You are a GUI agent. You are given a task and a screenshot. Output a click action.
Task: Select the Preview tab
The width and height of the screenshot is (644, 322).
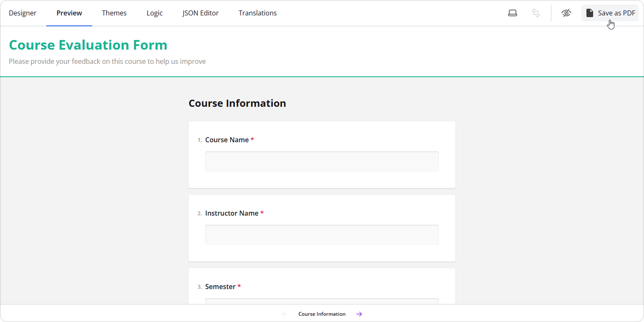[69, 13]
